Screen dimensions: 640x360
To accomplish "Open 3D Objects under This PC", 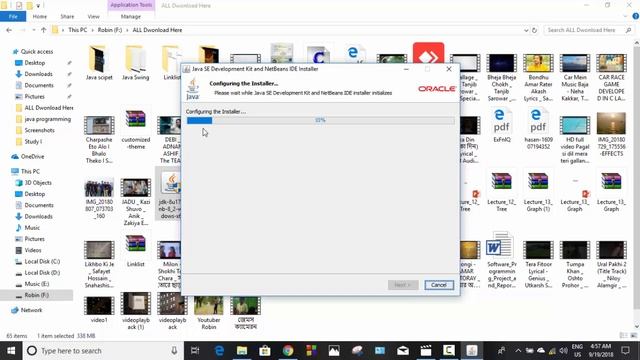I will tap(38, 183).
